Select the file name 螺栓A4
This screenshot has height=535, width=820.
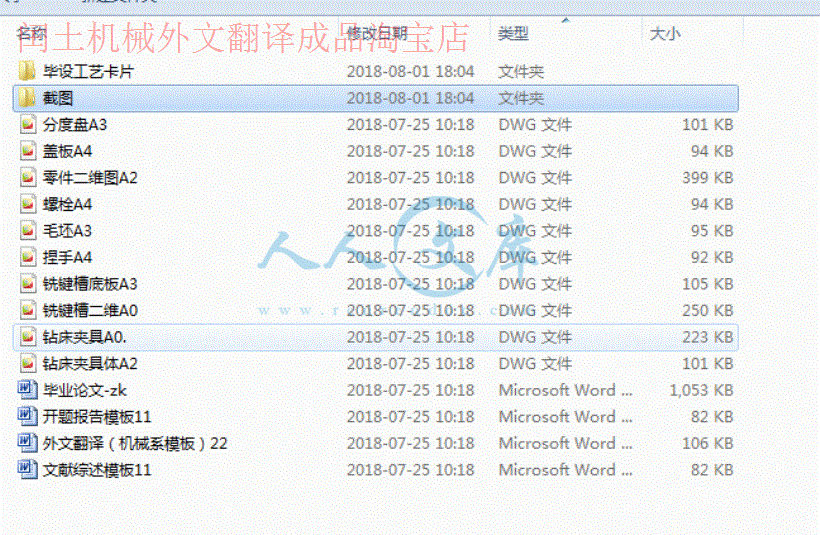pos(67,204)
